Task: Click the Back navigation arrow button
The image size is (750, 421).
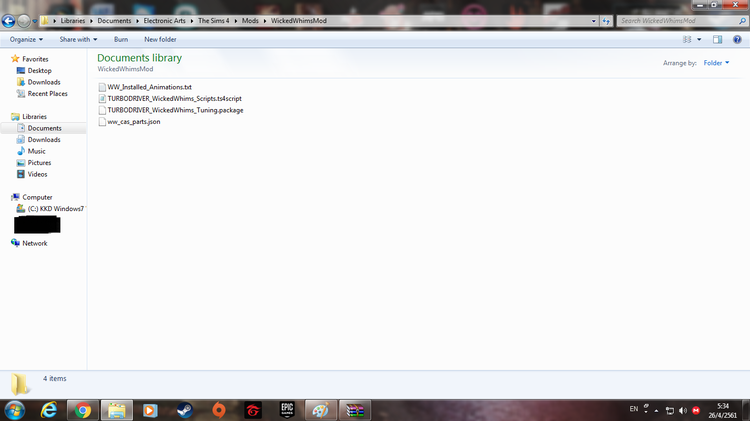Action: [x=8, y=21]
